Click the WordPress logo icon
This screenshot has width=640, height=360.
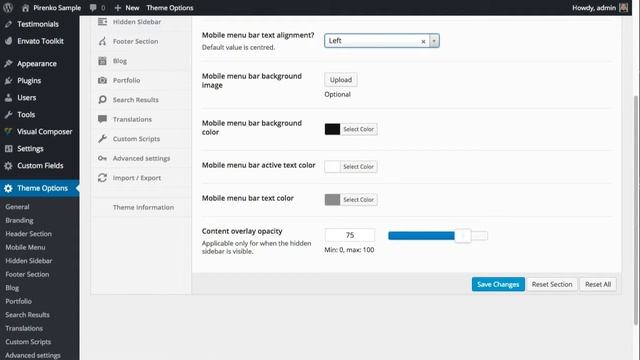[8, 7]
